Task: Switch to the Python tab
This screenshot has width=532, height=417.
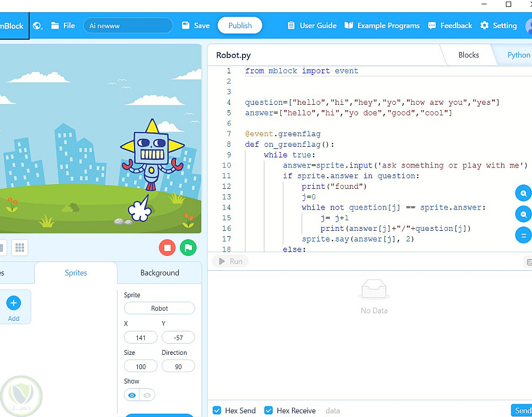Action: point(518,55)
